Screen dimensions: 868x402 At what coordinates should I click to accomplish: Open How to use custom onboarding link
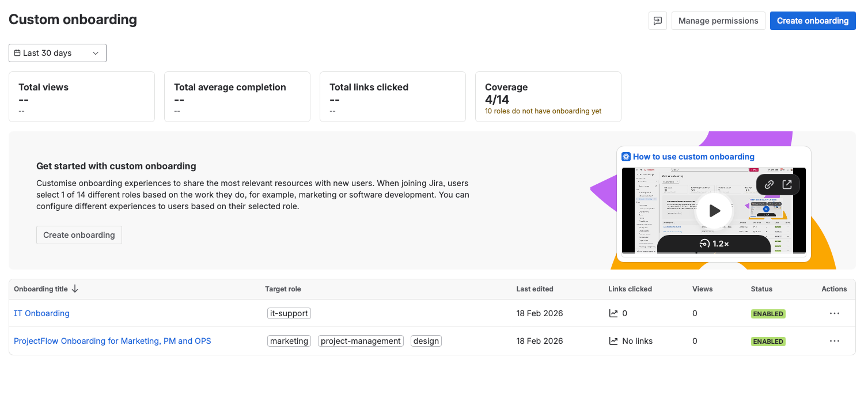(x=693, y=157)
